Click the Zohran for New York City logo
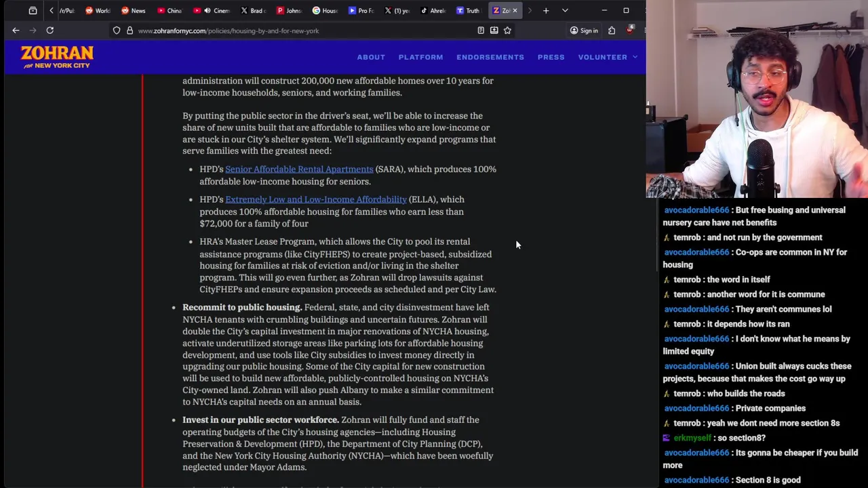This screenshot has width=868, height=488. (x=57, y=57)
